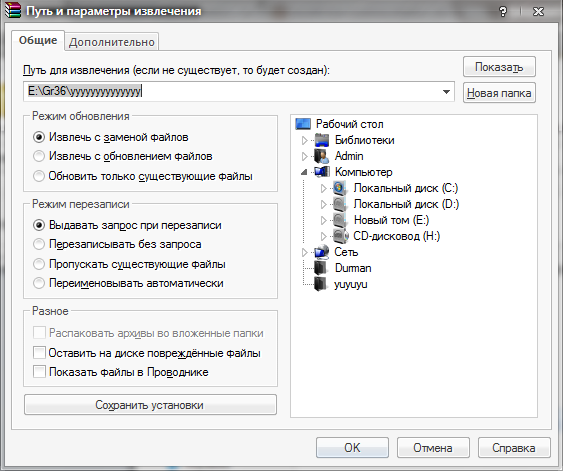Click the Desktop icon beside Рабочий стол
The height and width of the screenshot is (471, 563).
tap(303, 124)
